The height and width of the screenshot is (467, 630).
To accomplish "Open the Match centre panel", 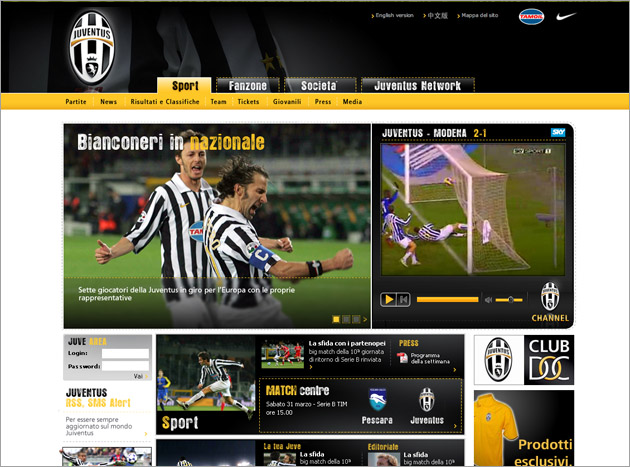I will point(361,406).
